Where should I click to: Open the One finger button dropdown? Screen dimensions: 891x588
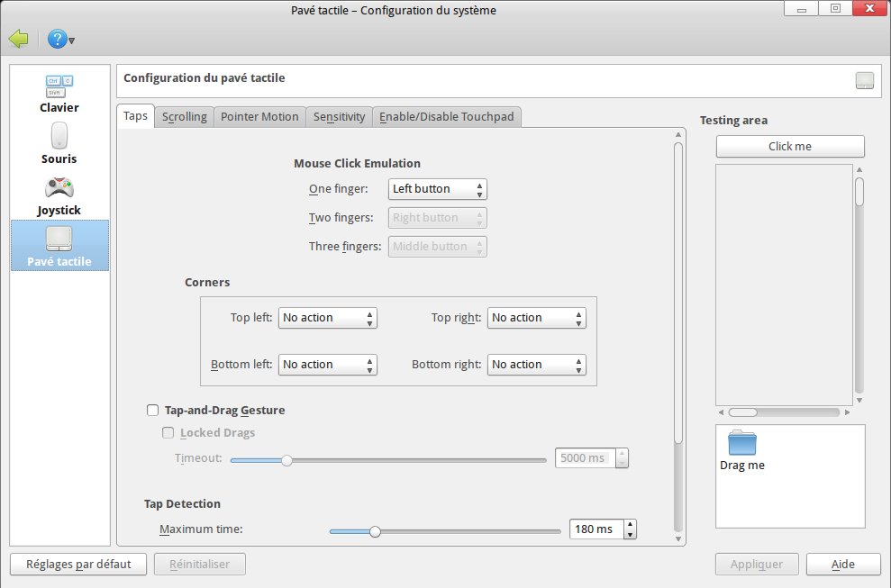pyautogui.click(x=437, y=189)
